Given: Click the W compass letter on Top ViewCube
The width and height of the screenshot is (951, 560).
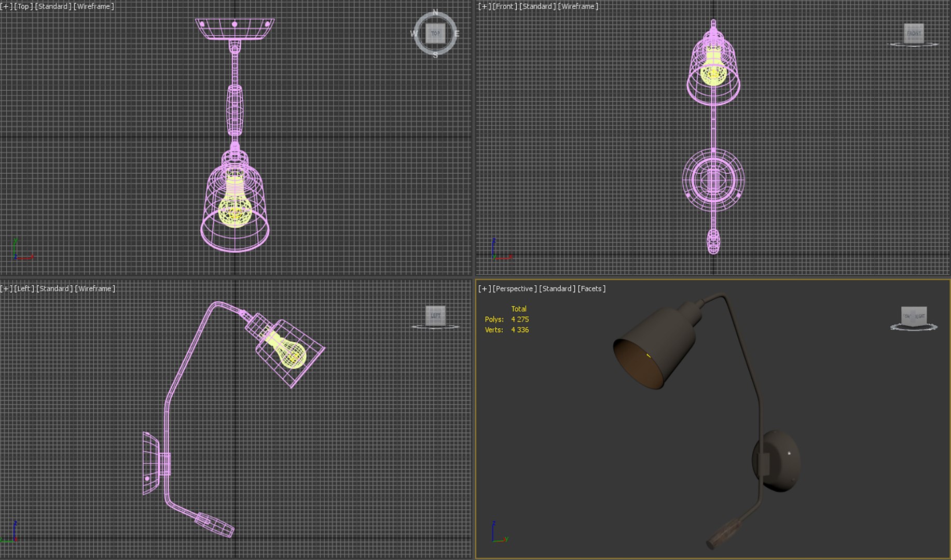Looking at the screenshot, I should (414, 34).
